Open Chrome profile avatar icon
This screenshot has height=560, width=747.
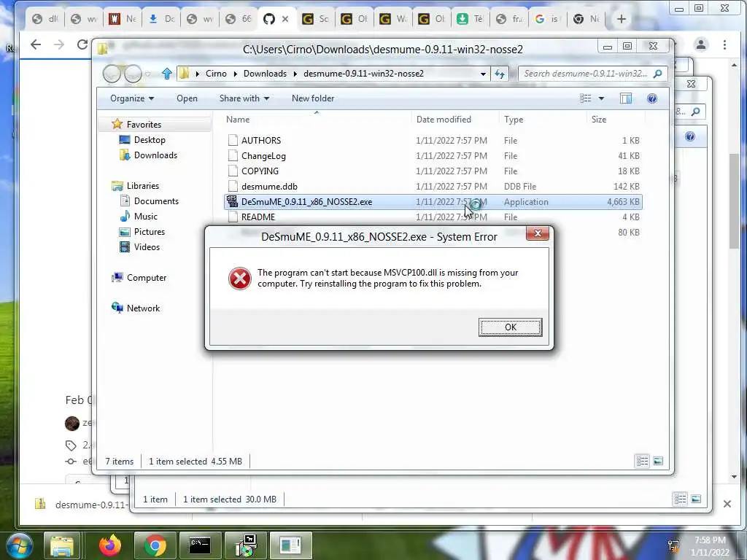701,44
